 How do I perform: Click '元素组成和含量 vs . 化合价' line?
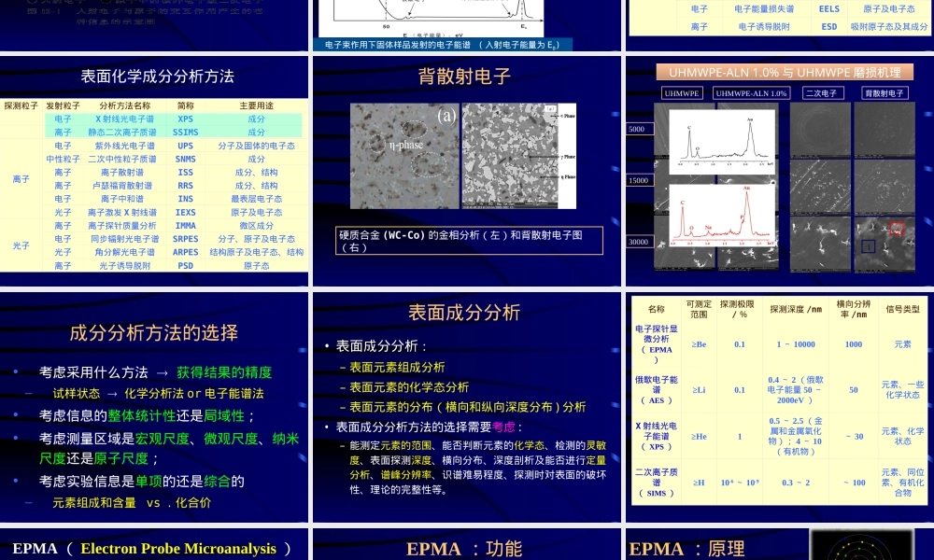coord(132,503)
